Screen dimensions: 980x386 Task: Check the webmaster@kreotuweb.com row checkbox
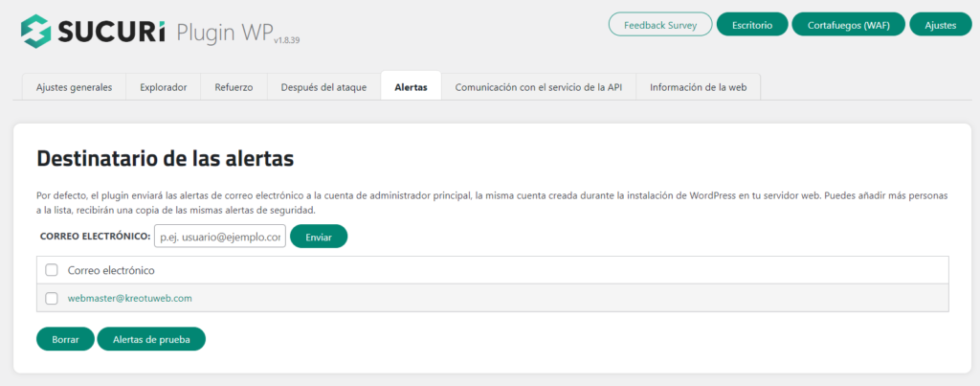[x=52, y=299]
